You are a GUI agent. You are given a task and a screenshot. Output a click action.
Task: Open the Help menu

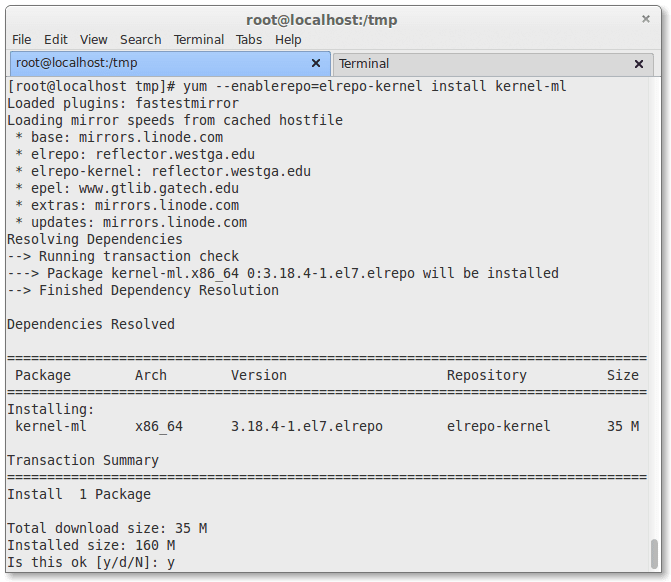(x=288, y=40)
